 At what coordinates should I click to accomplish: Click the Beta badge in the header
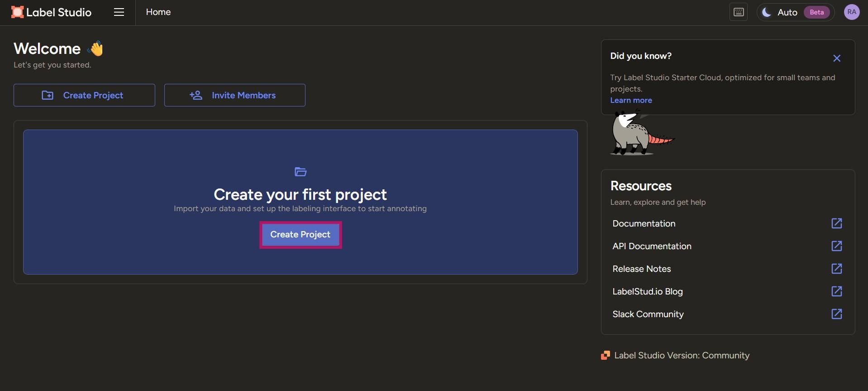tap(816, 12)
